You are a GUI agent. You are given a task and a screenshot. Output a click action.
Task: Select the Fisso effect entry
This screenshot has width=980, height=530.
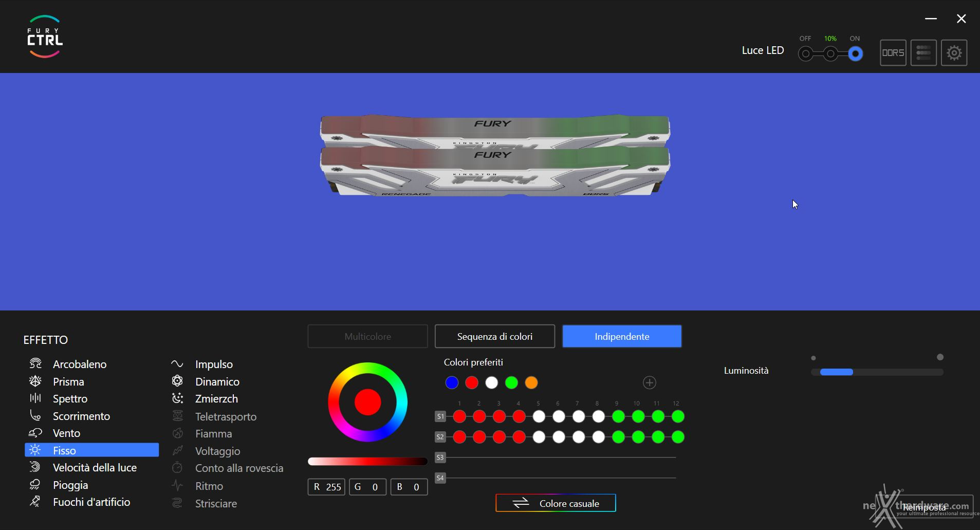coord(91,450)
